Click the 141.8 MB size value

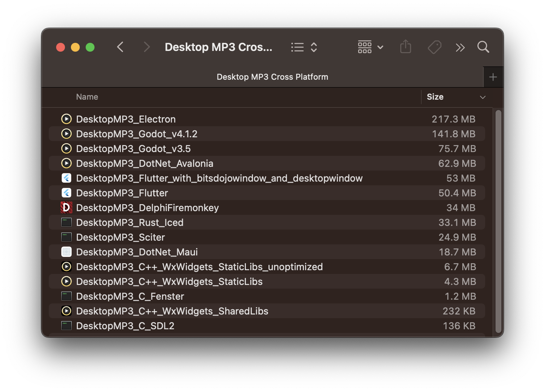[453, 134]
